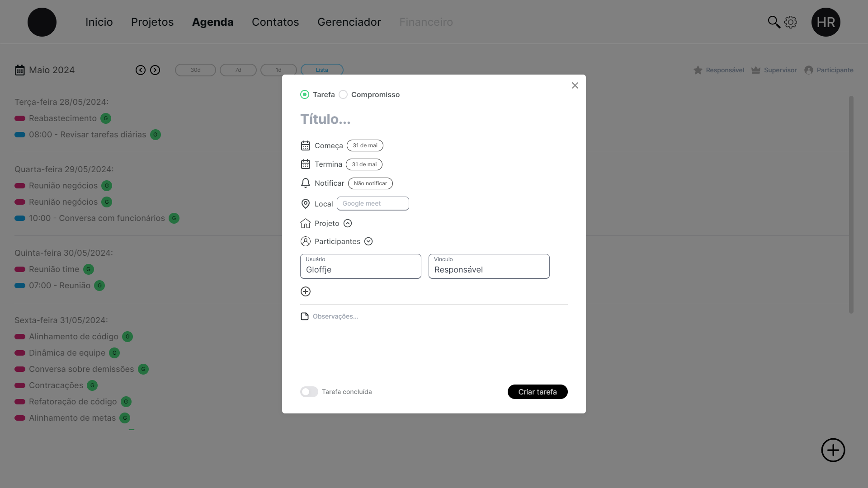Select the Tarefa radio button

coord(305,94)
